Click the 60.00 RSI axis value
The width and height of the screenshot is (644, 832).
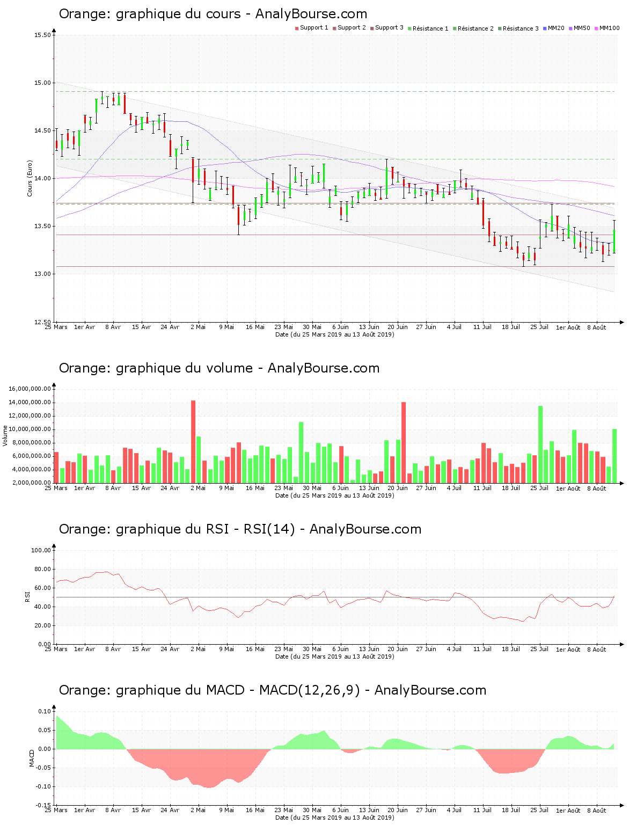click(x=42, y=588)
